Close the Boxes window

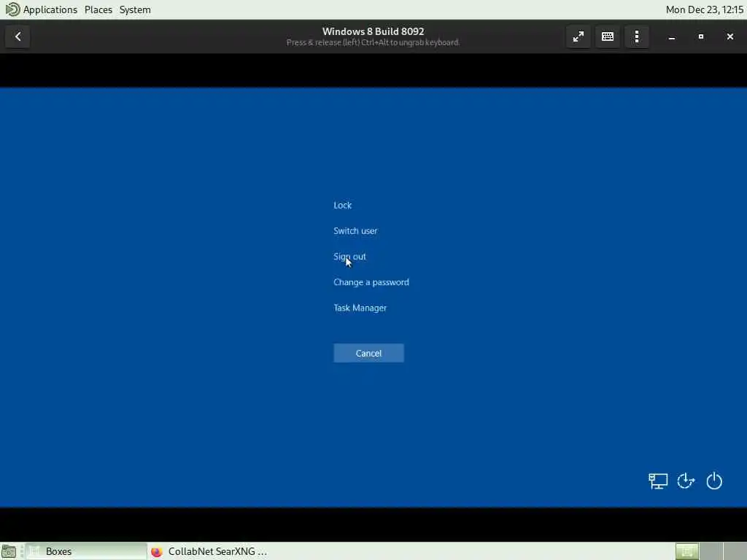[x=729, y=36]
